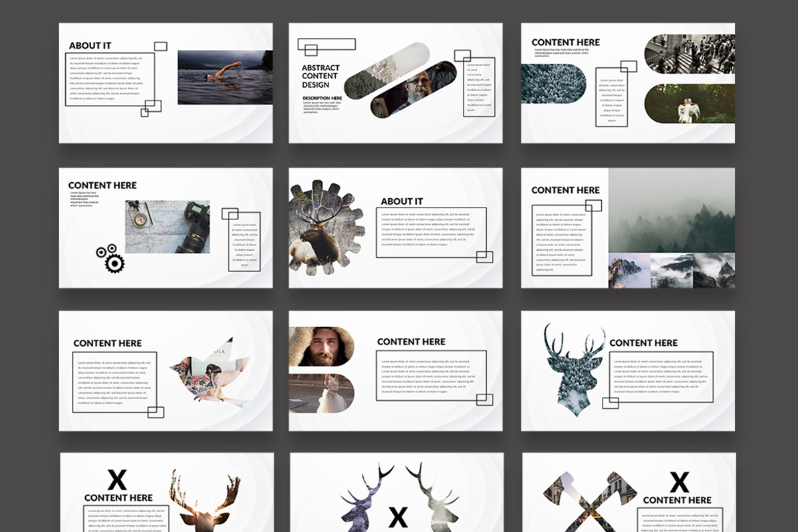Select the ABOUT IT heading beside the swimmer photo
Screen dimensions: 798x532
90,46
